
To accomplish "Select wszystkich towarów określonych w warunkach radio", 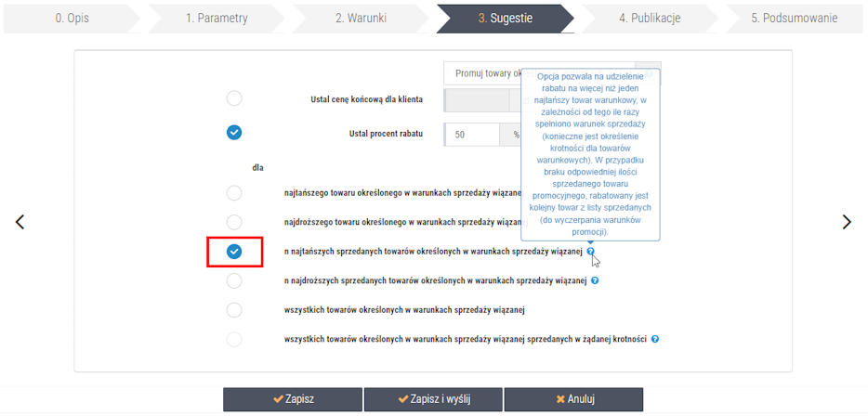I will pyautogui.click(x=234, y=310).
